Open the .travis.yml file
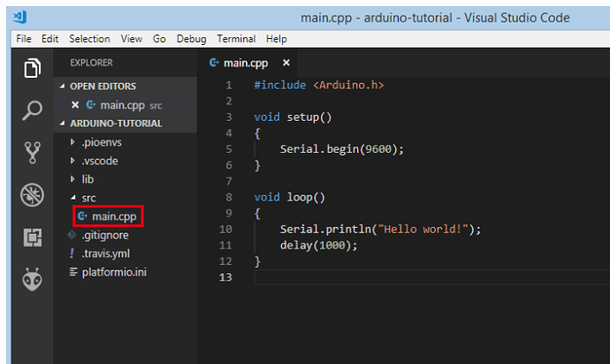610x364 pixels. [106, 254]
